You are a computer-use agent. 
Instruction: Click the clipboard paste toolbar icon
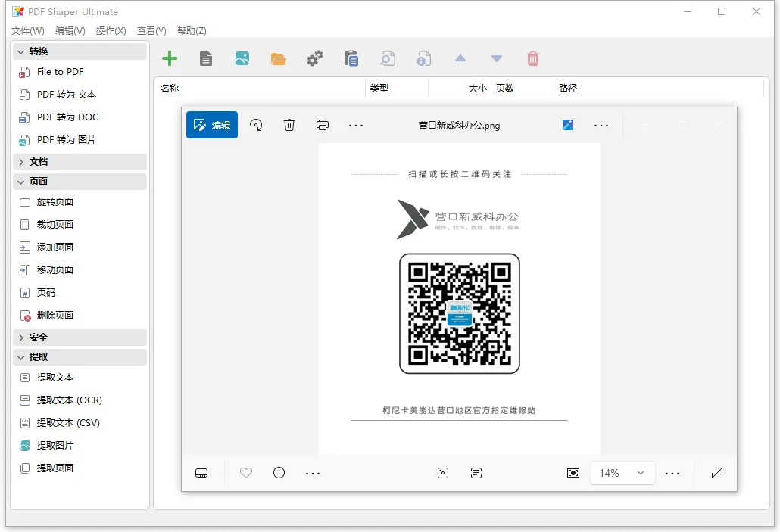(351, 59)
